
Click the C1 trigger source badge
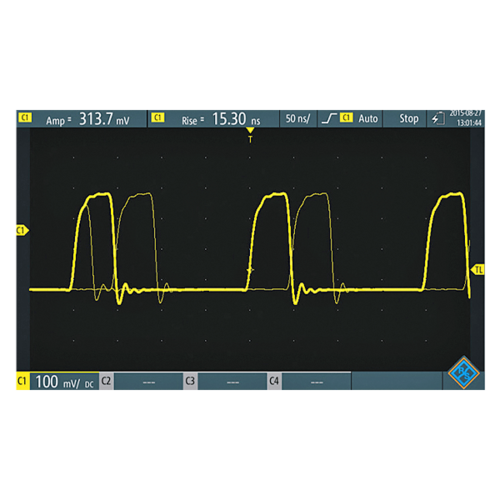tap(346, 118)
